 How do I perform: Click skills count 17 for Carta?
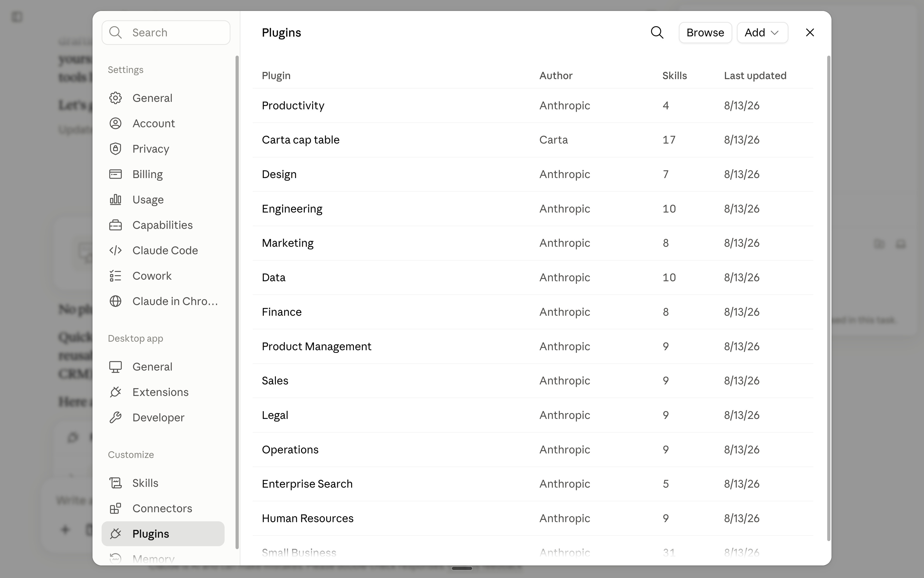pos(669,140)
